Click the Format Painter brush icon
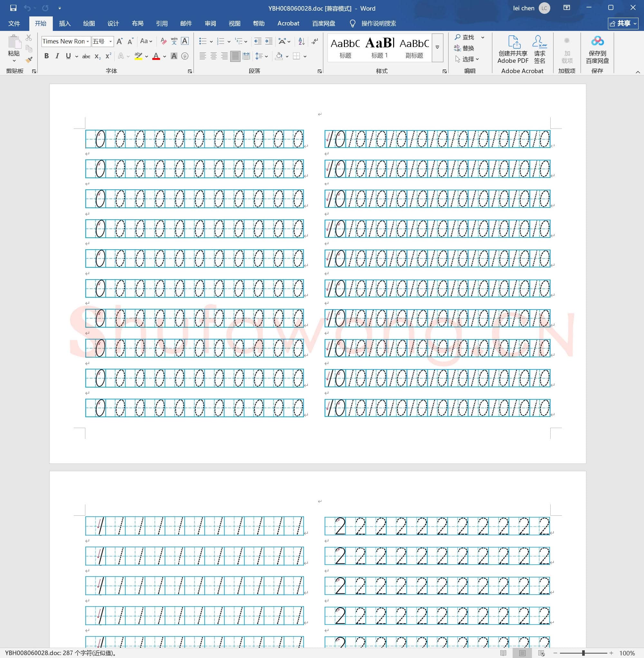The width and height of the screenshot is (644, 658). click(x=29, y=60)
